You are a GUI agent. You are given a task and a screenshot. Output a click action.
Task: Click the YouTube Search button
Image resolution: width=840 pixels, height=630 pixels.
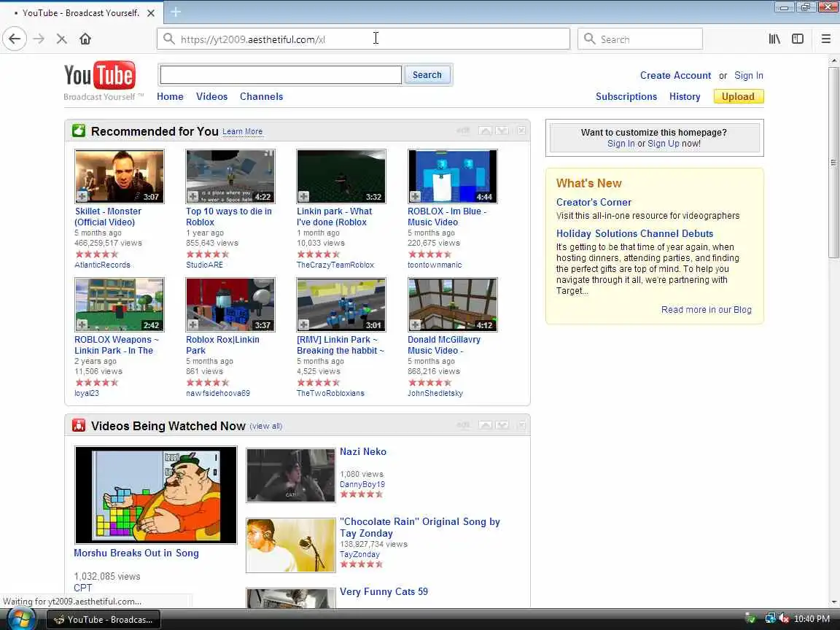click(427, 75)
